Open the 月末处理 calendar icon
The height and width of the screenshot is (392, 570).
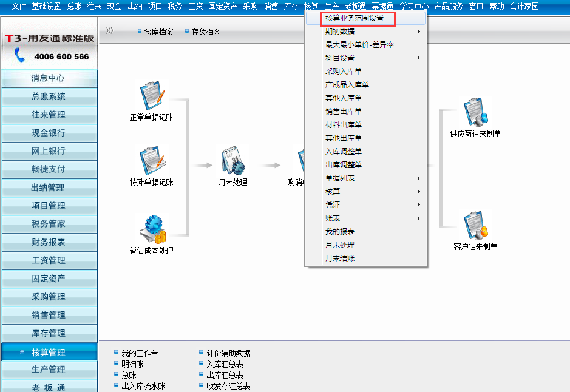coord(233,161)
